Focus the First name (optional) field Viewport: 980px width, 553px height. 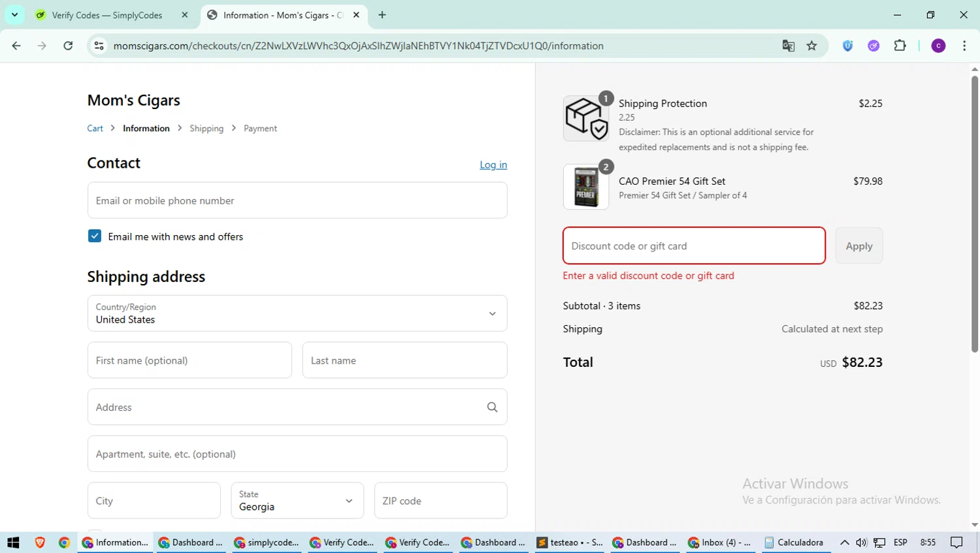click(x=189, y=360)
